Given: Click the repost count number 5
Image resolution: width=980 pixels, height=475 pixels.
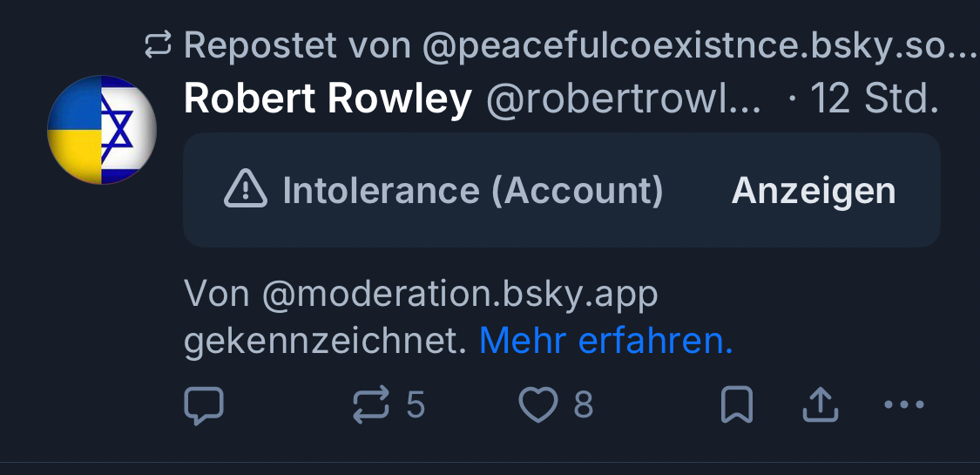Looking at the screenshot, I should 416,405.
